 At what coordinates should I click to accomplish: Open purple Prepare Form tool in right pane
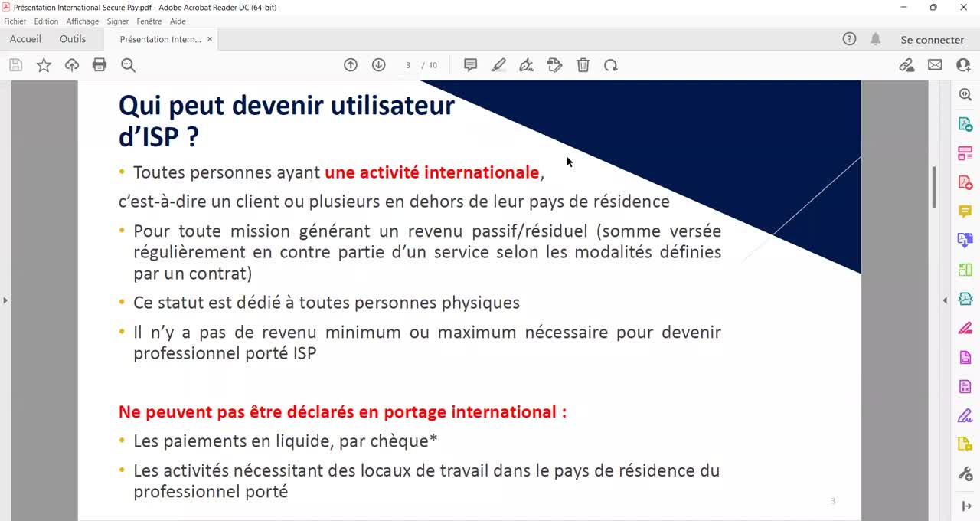point(965,386)
